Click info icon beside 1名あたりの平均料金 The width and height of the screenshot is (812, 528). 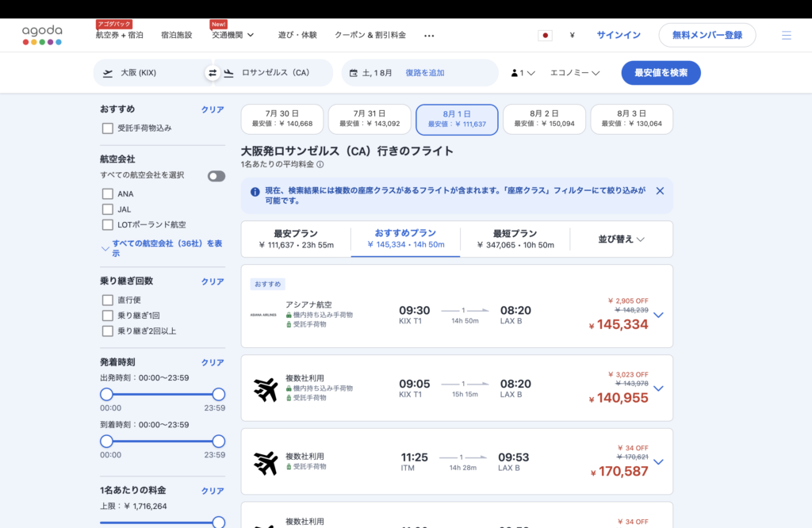tap(320, 165)
